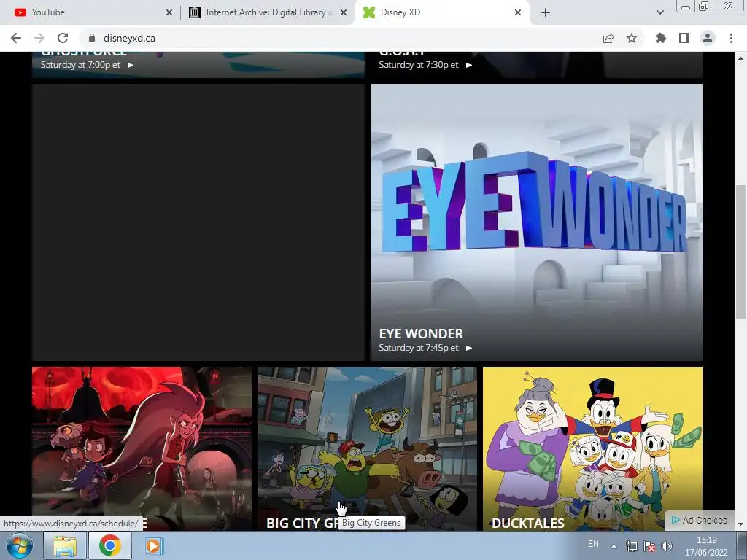747x560 pixels.
Task: Click the page vertical scrollbar thumb
Action: [740, 252]
